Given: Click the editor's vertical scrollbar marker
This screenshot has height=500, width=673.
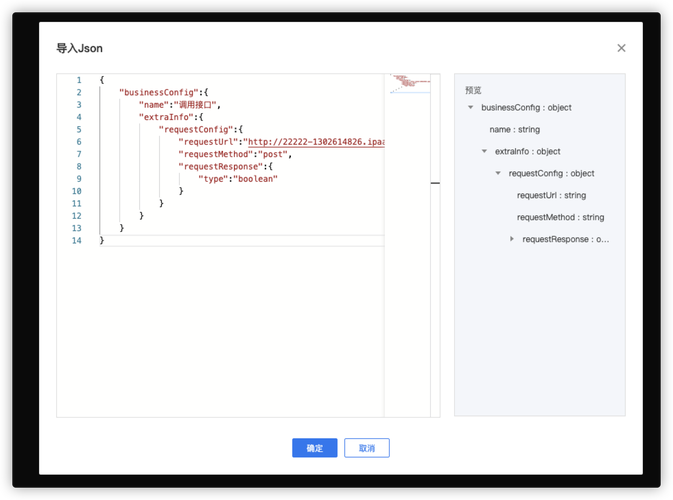Looking at the screenshot, I should (435, 183).
